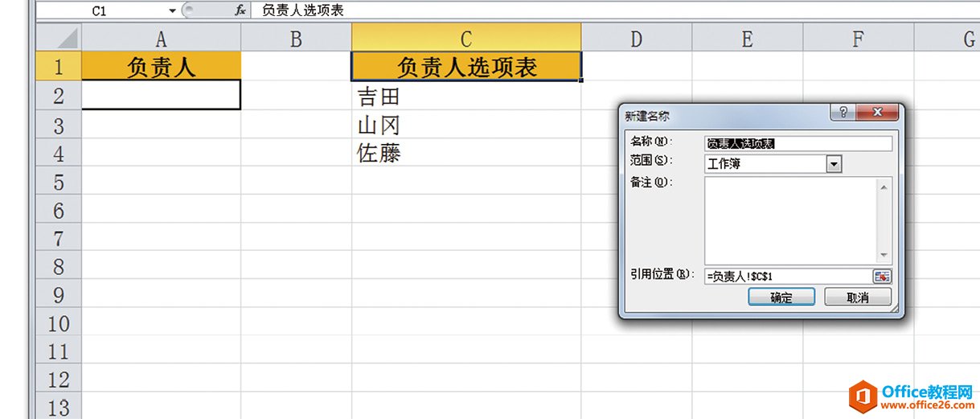Select row 2 header
The height and width of the screenshot is (419, 980).
coord(59,95)
